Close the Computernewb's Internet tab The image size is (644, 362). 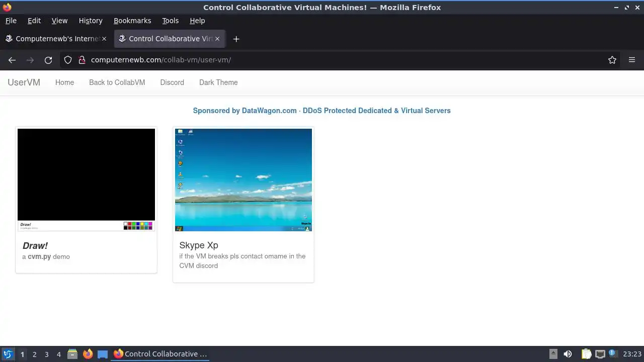pyautogui.click(x=104, y=39)
